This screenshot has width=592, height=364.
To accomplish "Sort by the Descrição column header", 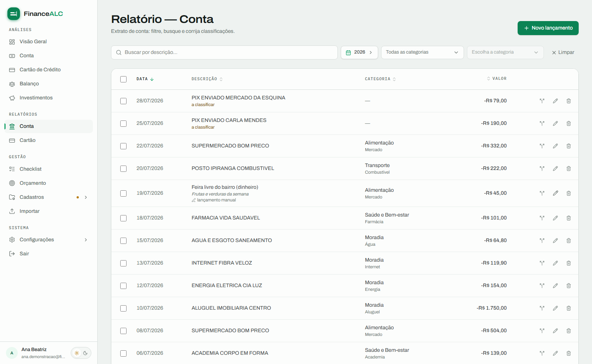I will (x=207, y=79).
